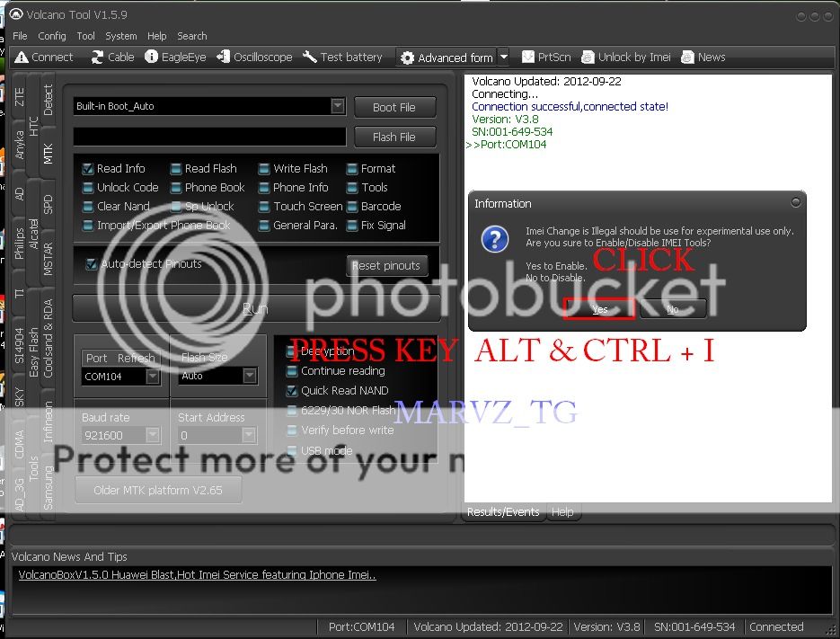Select the HTC side tab
The width and height of the screenshot is (840, 639).
pos(34,126)
